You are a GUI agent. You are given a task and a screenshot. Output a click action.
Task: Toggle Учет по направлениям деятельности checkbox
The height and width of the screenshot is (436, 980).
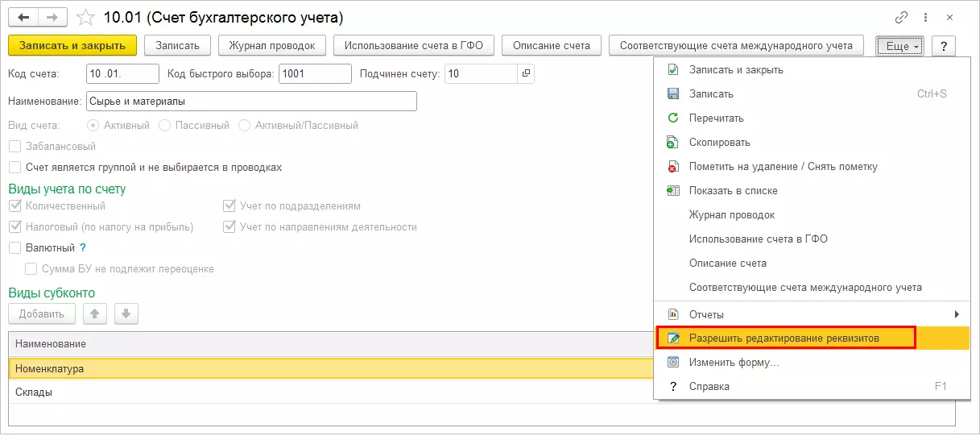pos(229,227)
